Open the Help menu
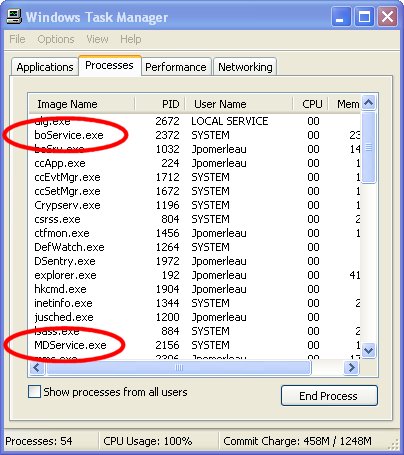This screenshot has width=404, height=455. point(131,39)
